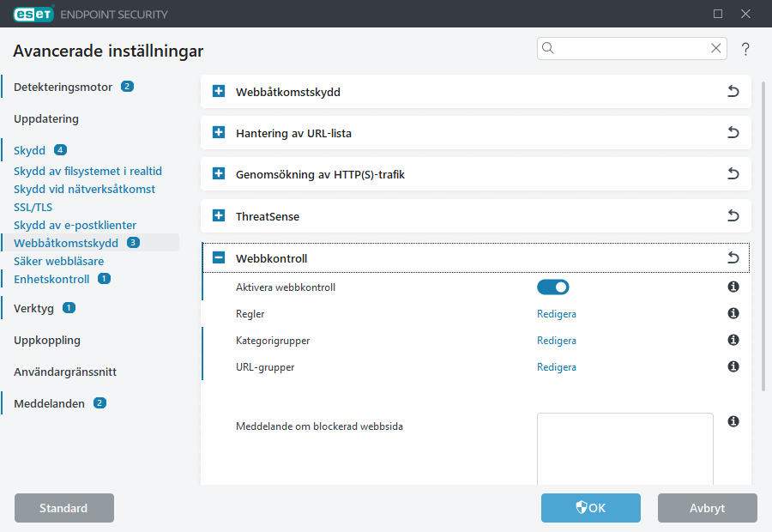This screenshot has width=772, height=532.
Task: Click the help question mark icon
Action: click(x=745, y=49)
